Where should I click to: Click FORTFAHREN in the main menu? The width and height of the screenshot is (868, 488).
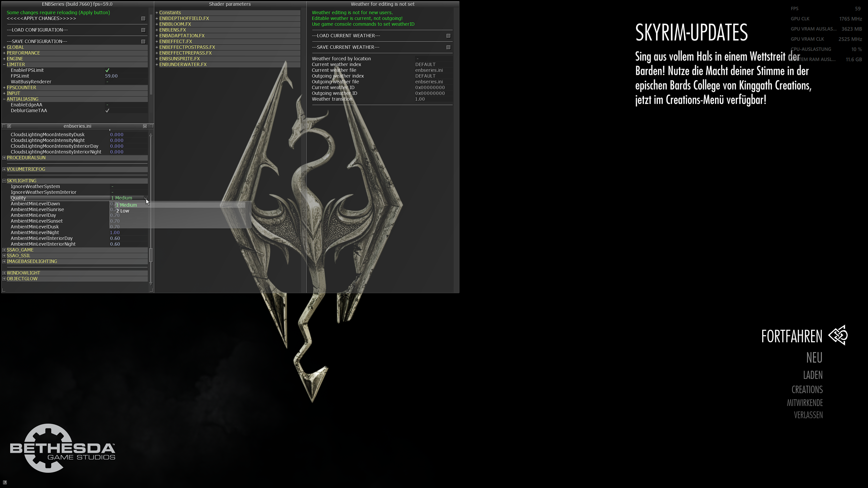click(792, 337)
